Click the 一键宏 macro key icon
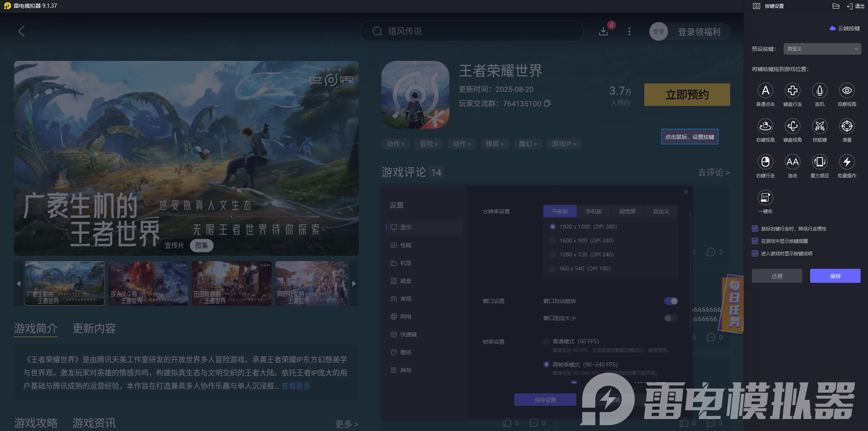Image resolution: width=868 pixels, height=431 pixels. pyautogui.click(x=765, y=198)
